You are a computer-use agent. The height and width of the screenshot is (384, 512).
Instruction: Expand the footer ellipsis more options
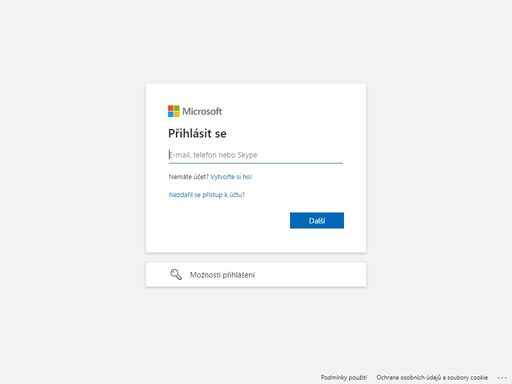pos(502,378)
